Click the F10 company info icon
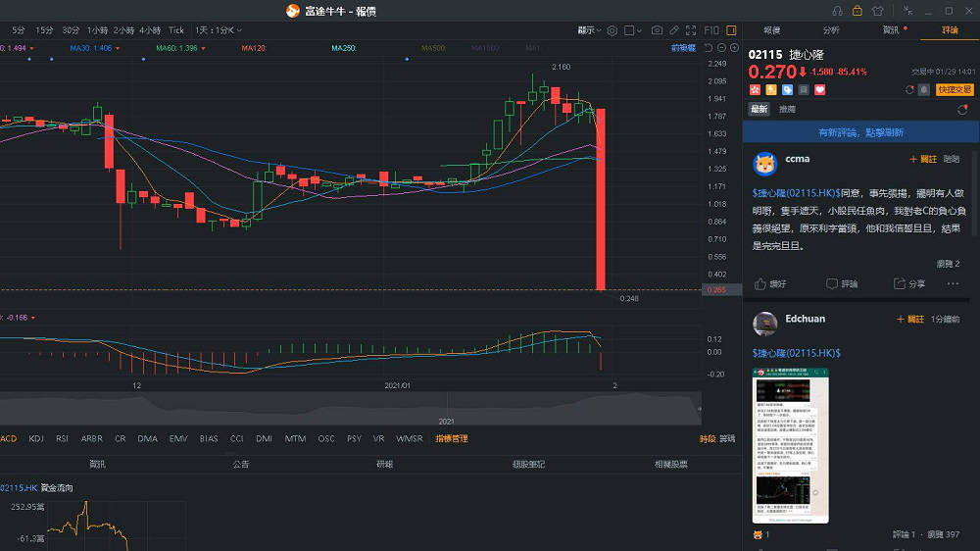980x551 pixels. (711, 30)
